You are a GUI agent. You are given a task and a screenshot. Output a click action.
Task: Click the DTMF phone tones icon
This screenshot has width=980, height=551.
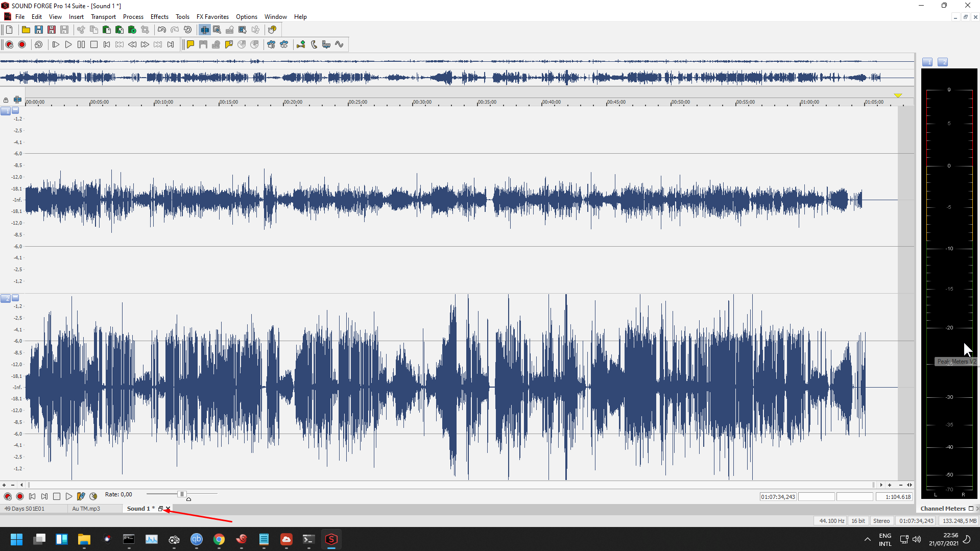(314, 44)
